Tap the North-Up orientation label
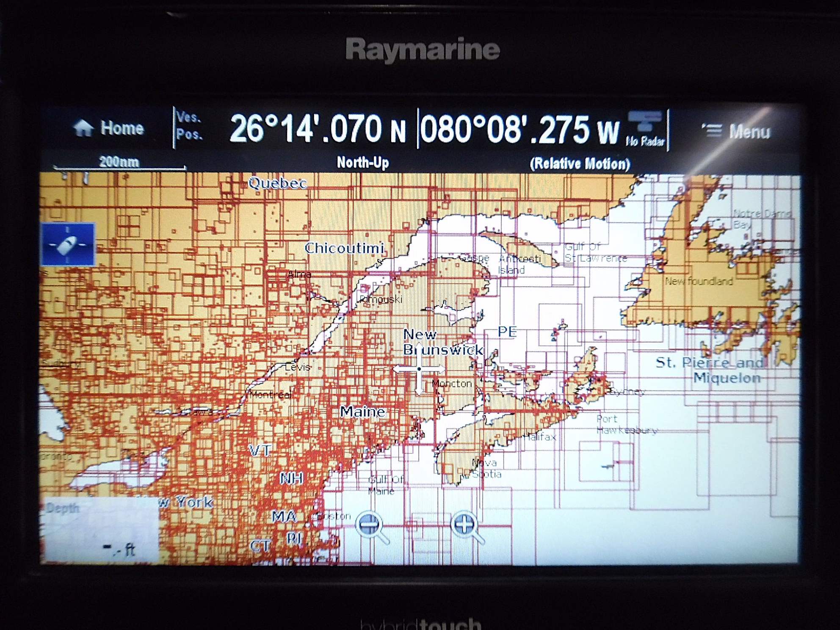The width and height of the screenshot is (840, 630). coord(363,162)
